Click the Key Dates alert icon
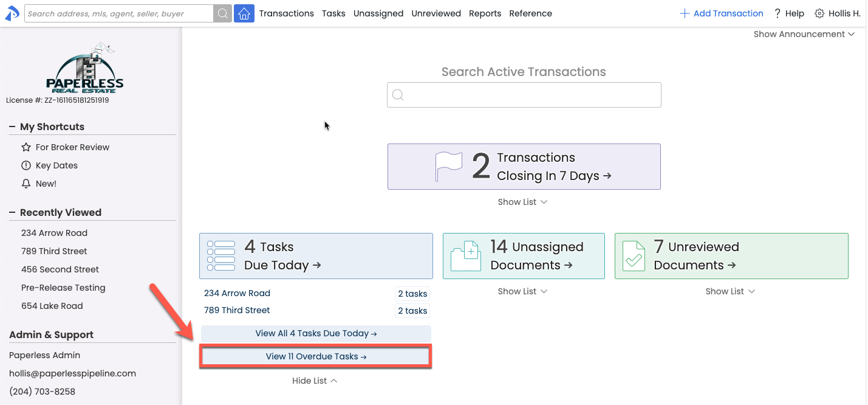The height and width of the screenshot is (405, 868). pyautogui.click(x=26, y=165)
